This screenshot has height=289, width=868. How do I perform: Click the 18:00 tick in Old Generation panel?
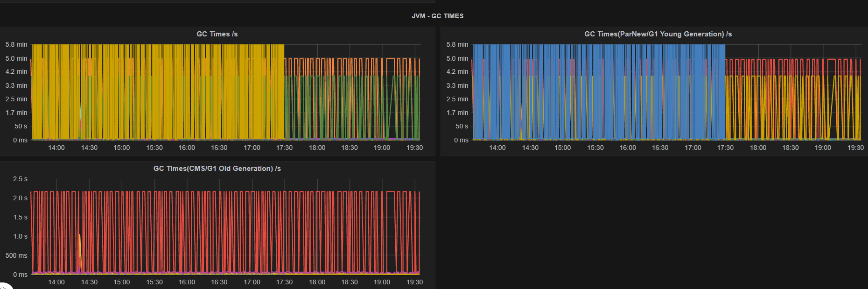[317, 282]
